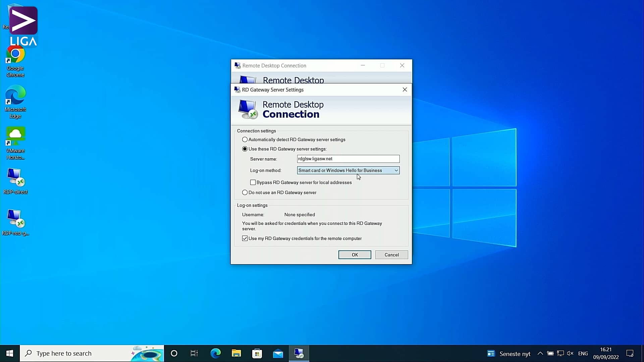Open the Start menu
Viewport: 644px width, 362px height.
coord(9,353)
